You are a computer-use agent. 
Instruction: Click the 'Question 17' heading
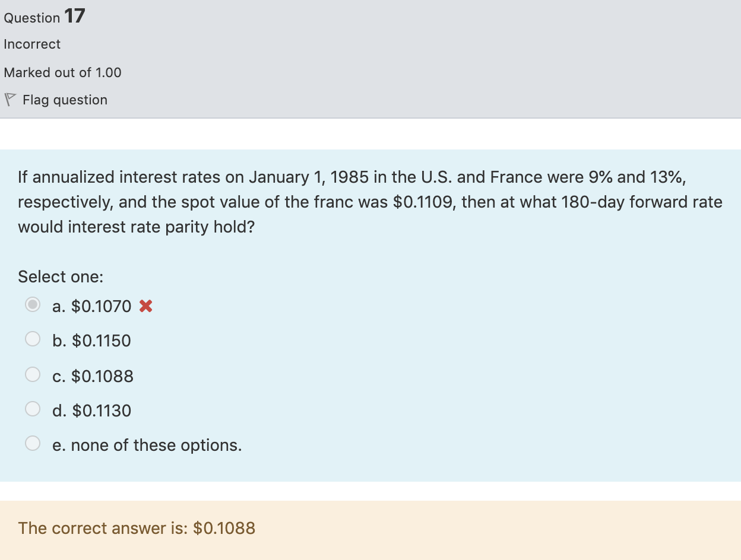click(43, 17)
